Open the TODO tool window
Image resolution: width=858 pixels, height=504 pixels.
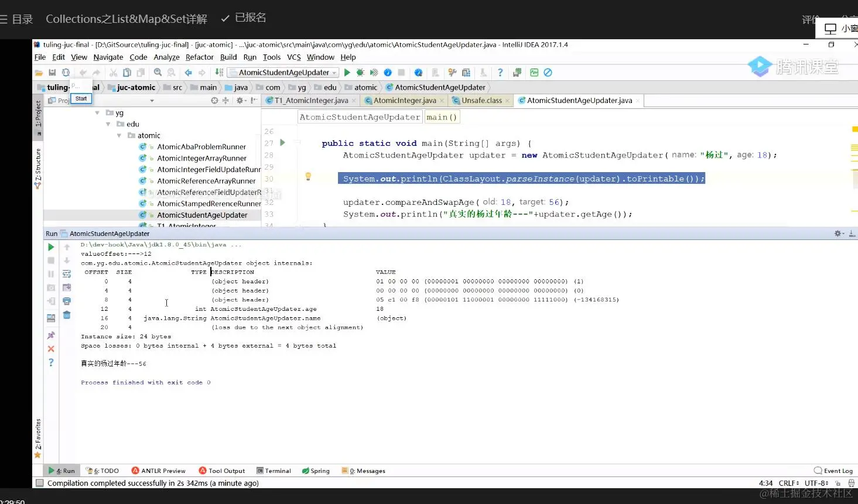pyautogui.click(x=102, y=471)
